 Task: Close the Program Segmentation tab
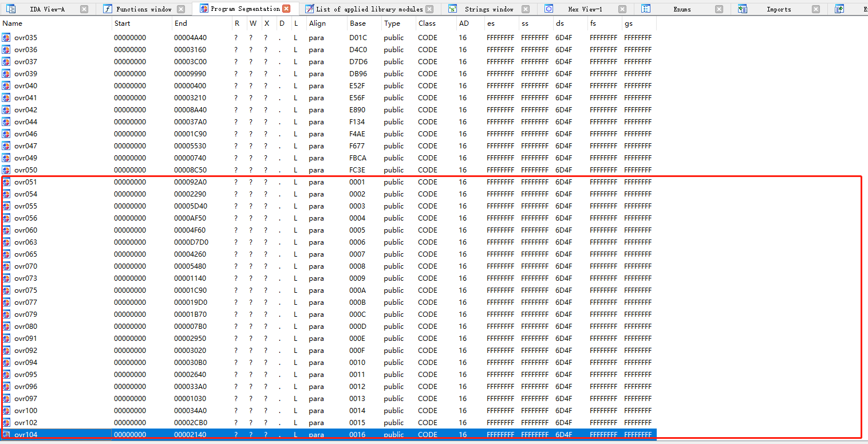pos(287,9)
